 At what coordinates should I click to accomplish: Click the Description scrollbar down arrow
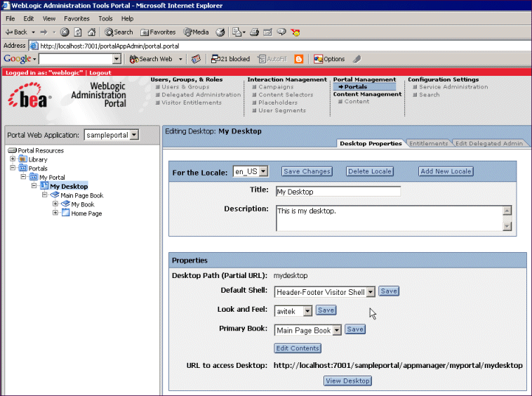click(x=507, y=226)
